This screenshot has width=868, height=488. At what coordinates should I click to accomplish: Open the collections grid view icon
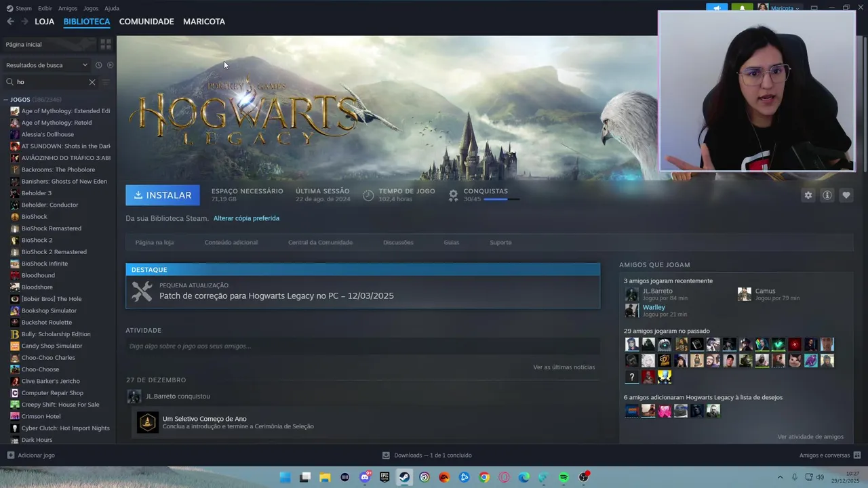[x=106, y=44]
